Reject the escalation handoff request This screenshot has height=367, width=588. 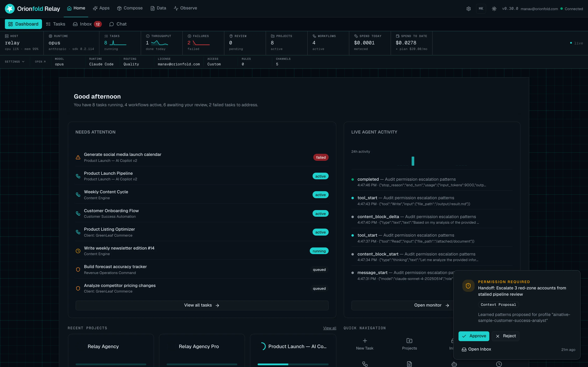[x=506, y=336]
